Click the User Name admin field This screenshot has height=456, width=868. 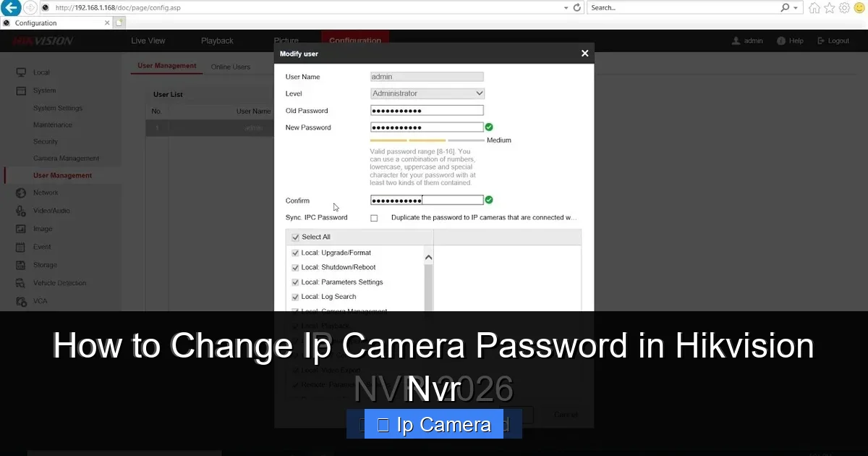[x=427, y=77]
